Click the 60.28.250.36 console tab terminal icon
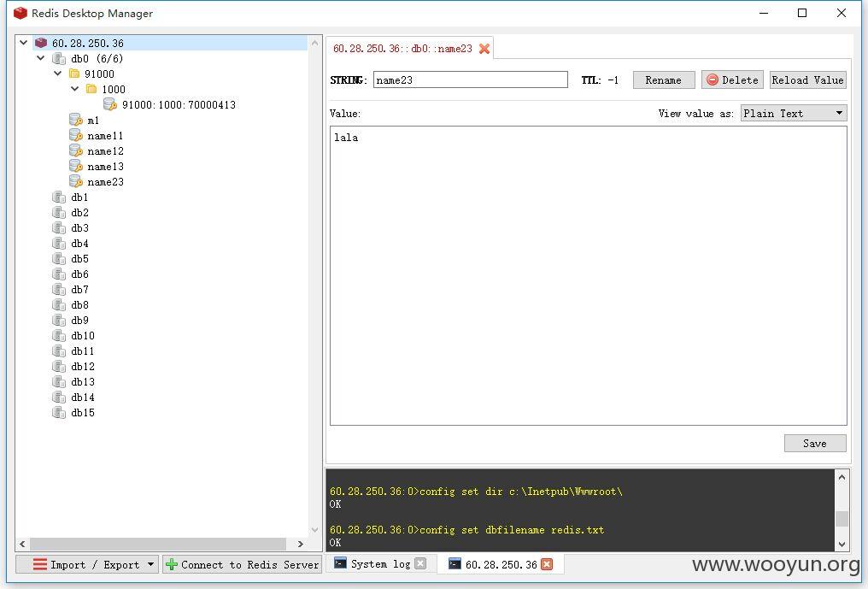Screen dimensions: 868x589 [455, 563]
